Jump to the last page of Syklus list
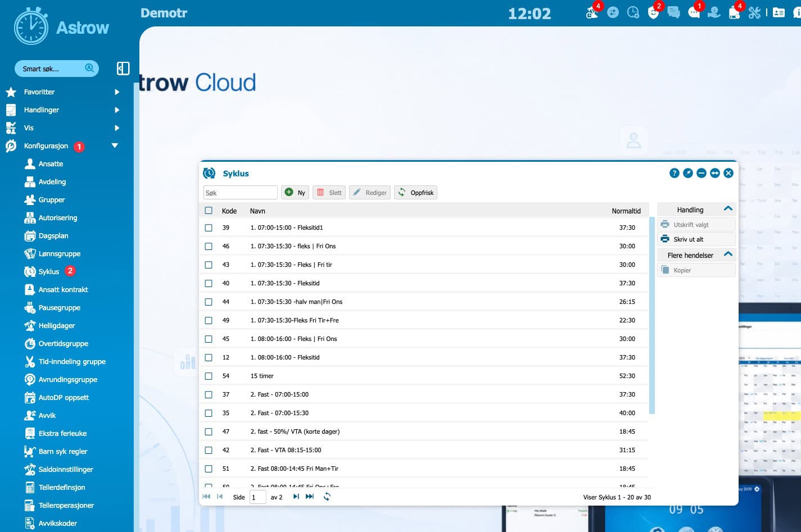 point(310,497)
